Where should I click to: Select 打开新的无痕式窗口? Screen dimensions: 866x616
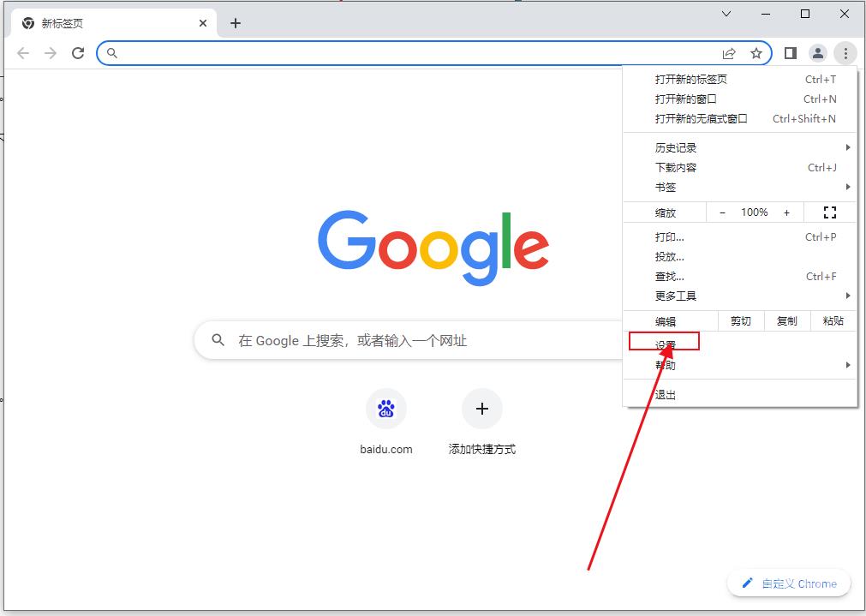coord(700,118)
